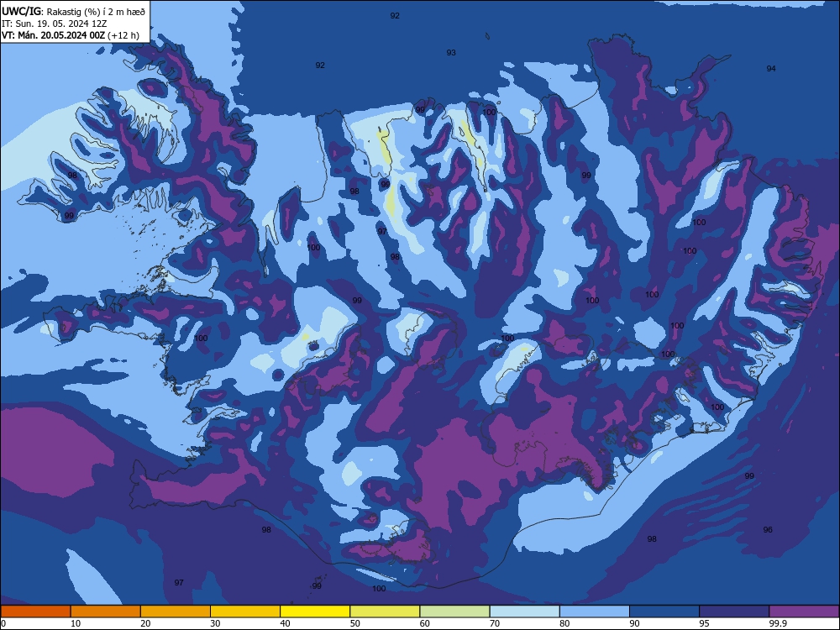Viewport: 840px width, 630px height.
Task: Click the medium blue 90–95 legend swatch
Action: tap(664, 612)
